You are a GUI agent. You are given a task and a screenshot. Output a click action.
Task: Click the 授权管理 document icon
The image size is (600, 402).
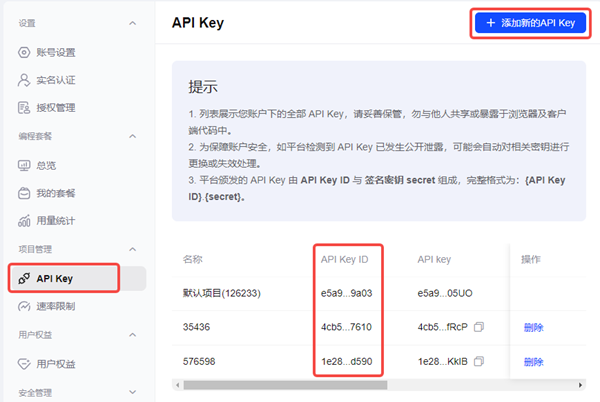coord(26,108)
